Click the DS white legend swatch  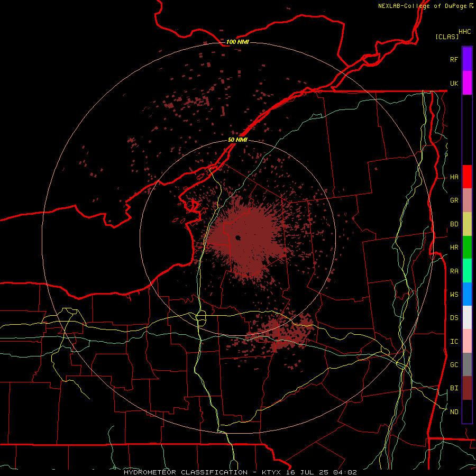coord(467,317)
